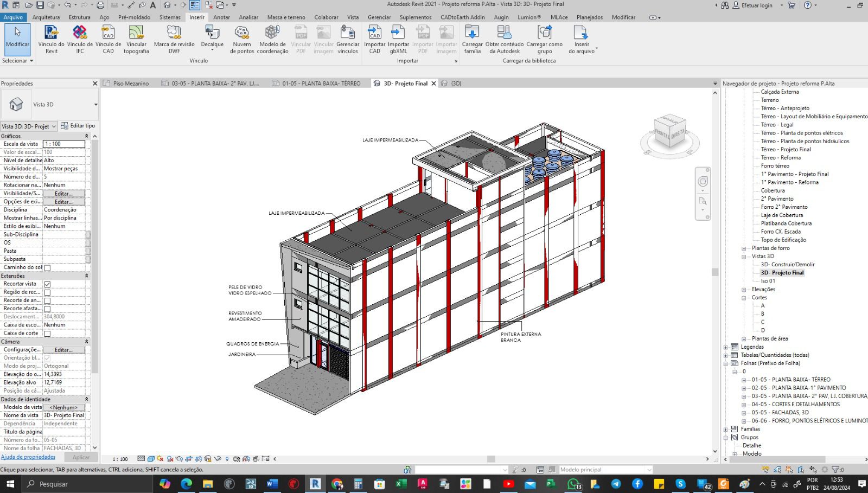Click the Editar tipo button
Viewport: 868px width, 493px height.
[78, 126]
